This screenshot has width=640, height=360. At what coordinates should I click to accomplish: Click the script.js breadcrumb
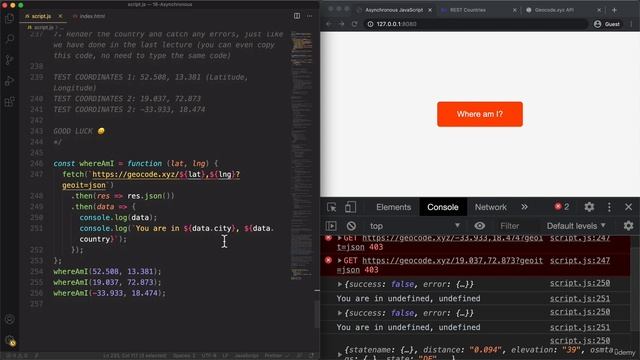point(43,27)
